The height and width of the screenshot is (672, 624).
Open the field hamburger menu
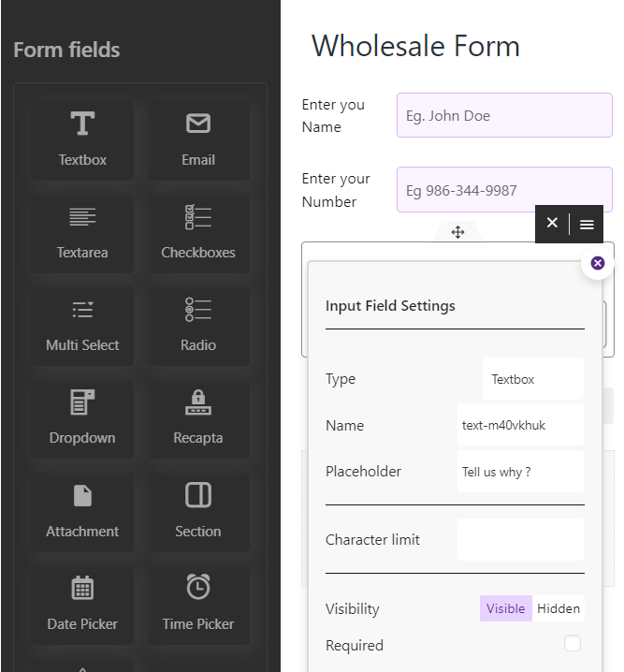pos(587,225)
